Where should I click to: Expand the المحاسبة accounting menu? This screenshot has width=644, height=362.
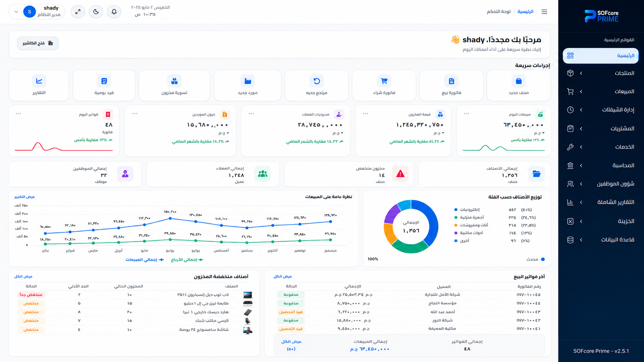coord(600,165)
